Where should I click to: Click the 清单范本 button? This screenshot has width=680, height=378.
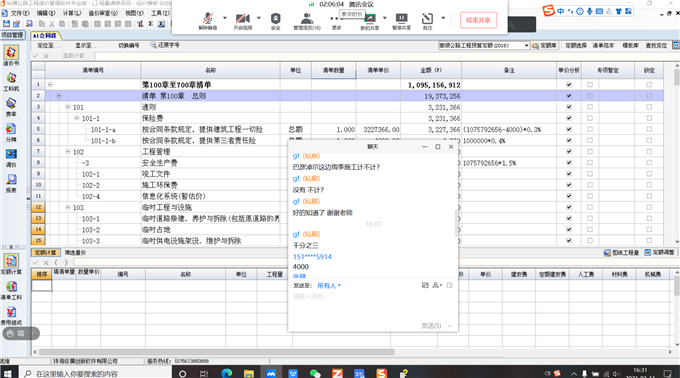pos(603,45)
